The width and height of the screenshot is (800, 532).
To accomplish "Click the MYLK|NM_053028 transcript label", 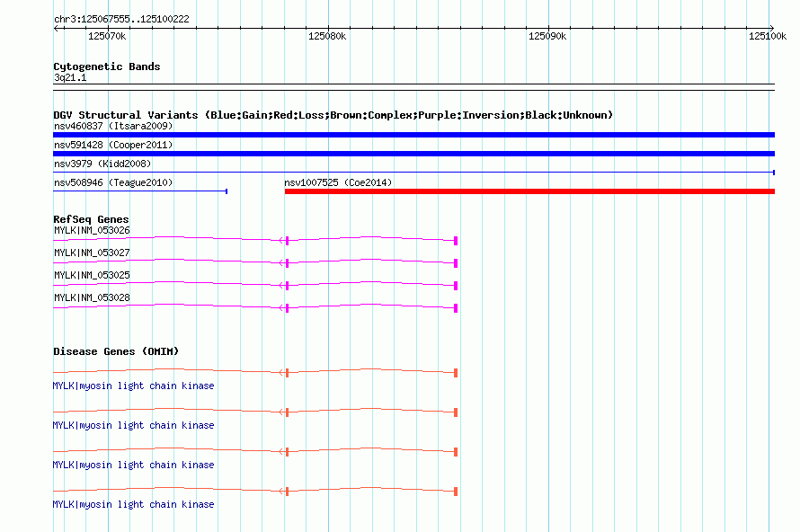I will [92, 297].
